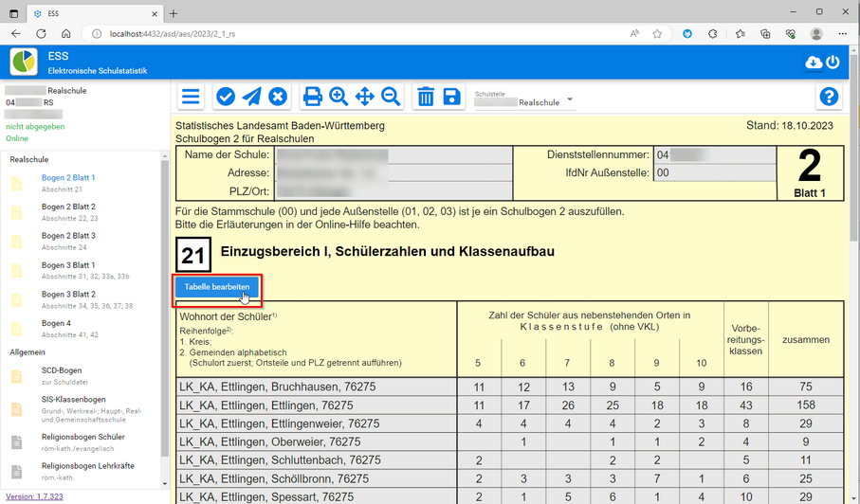Viewport: 860px width, 504px height.
Task: Expand the Schulstelle dropdown
Action: [570, 100]
